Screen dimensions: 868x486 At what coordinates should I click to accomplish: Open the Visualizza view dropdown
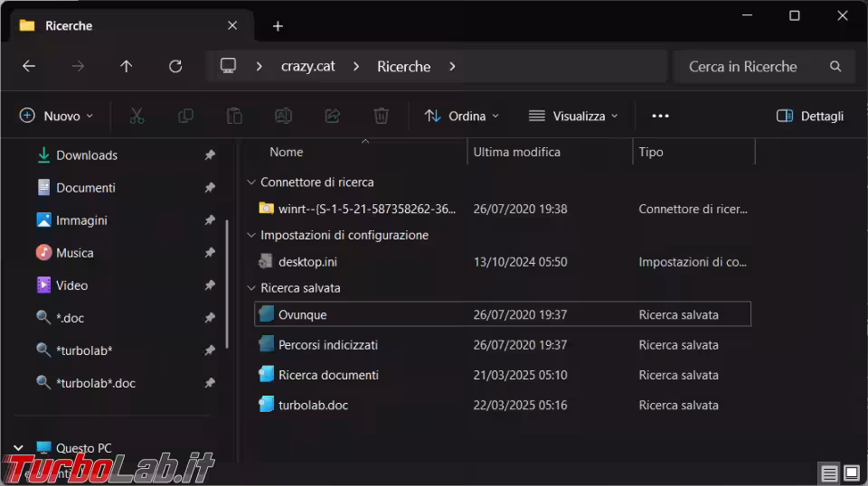[573, 117]
